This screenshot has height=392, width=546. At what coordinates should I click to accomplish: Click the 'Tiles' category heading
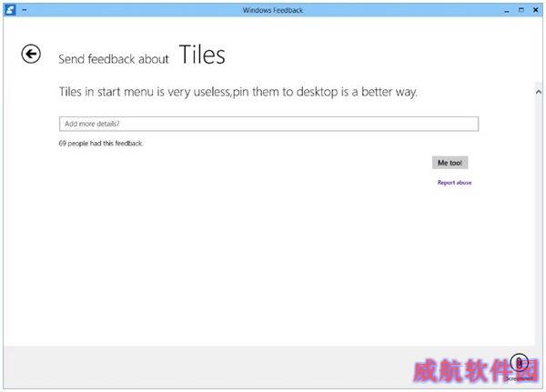[x=202, y=55]
